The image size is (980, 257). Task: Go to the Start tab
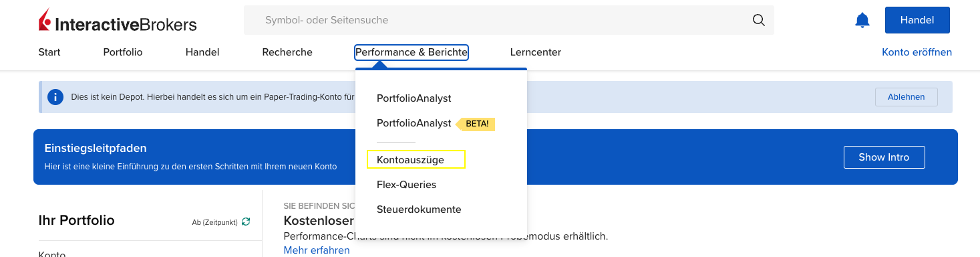point(49,52)
